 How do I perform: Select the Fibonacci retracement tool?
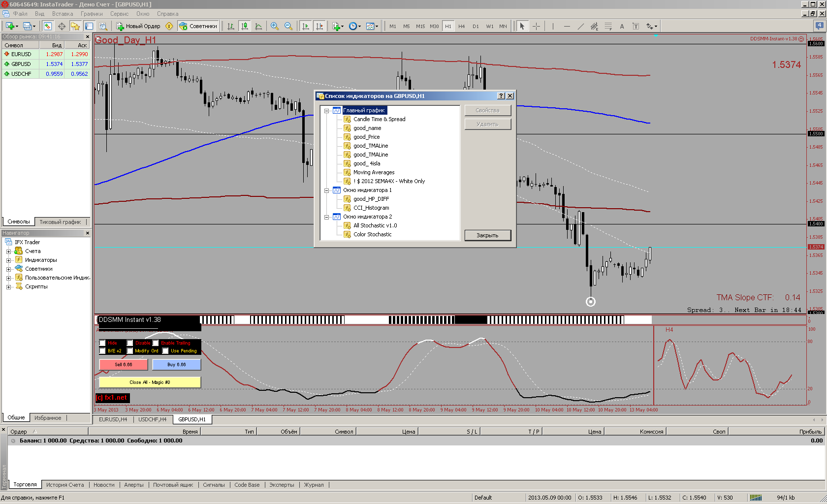pyautogui.click(x=608, y=26)
